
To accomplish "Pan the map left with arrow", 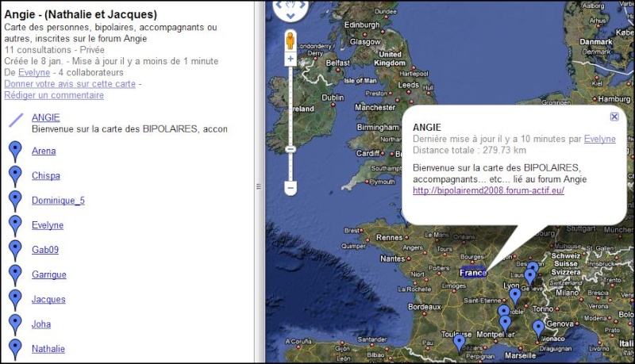I will click(x=279, y=6).
